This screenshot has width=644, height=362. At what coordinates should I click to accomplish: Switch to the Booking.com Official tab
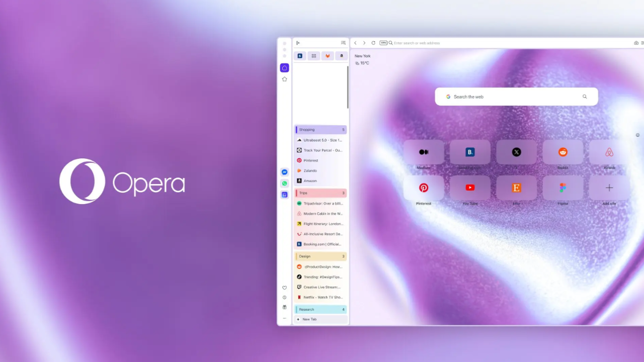pos(320,244)
